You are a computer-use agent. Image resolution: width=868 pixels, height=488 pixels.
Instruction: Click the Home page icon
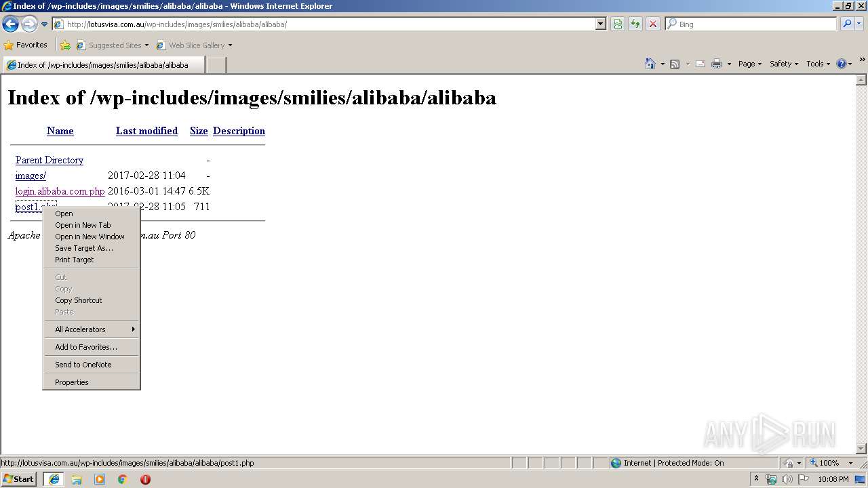(650, 64)
